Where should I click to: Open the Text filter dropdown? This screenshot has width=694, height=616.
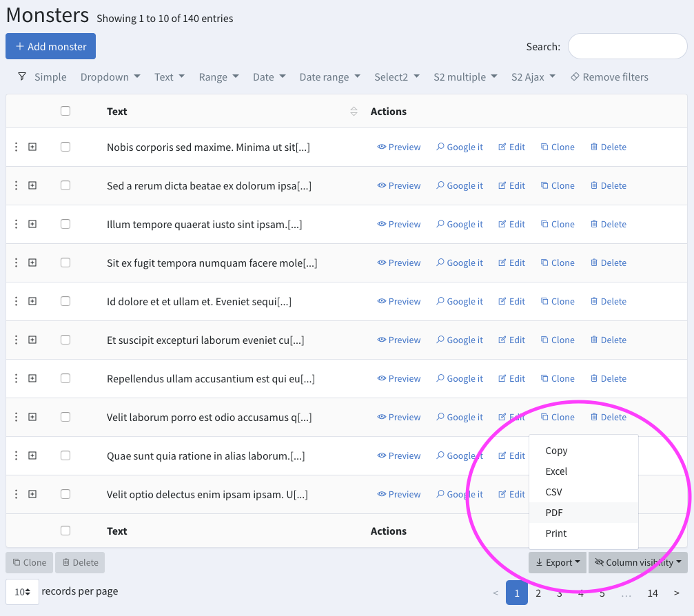(169, 77)
